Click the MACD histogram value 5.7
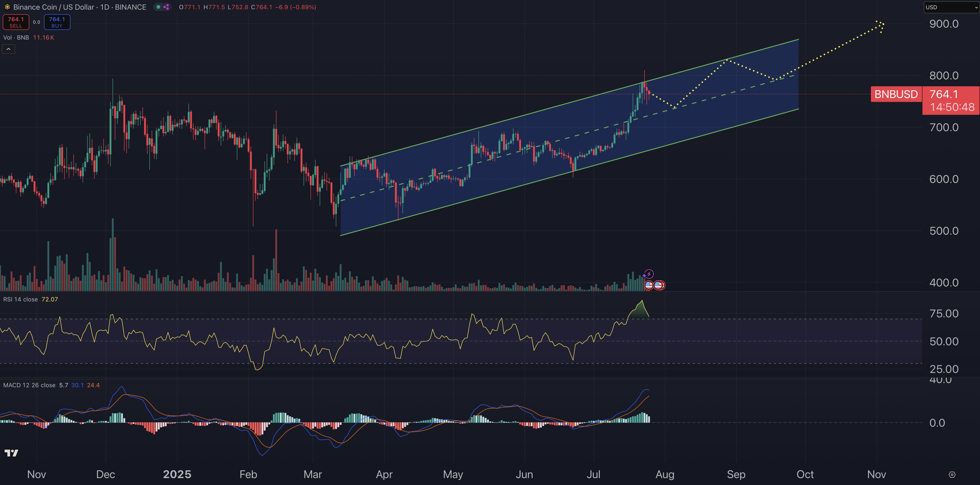Screen dimensions: 980x485 coord(64,385)
